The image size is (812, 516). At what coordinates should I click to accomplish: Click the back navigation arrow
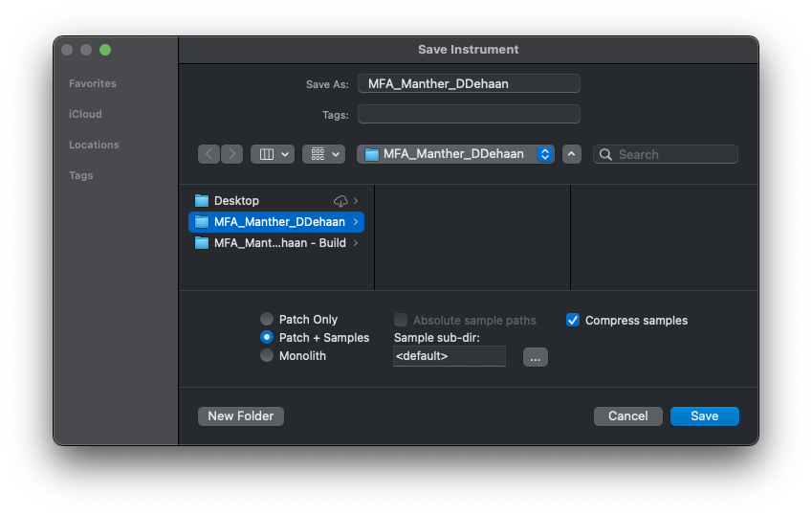pyautogui.click(x=208, y=154)
